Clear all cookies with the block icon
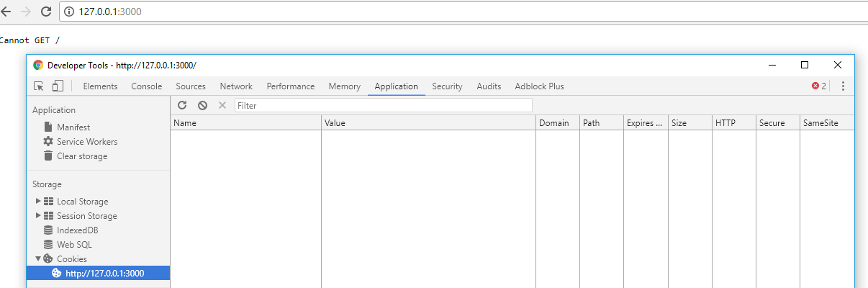Image resolution: width=868 pixels, height=288 pixels. (202, 105)
